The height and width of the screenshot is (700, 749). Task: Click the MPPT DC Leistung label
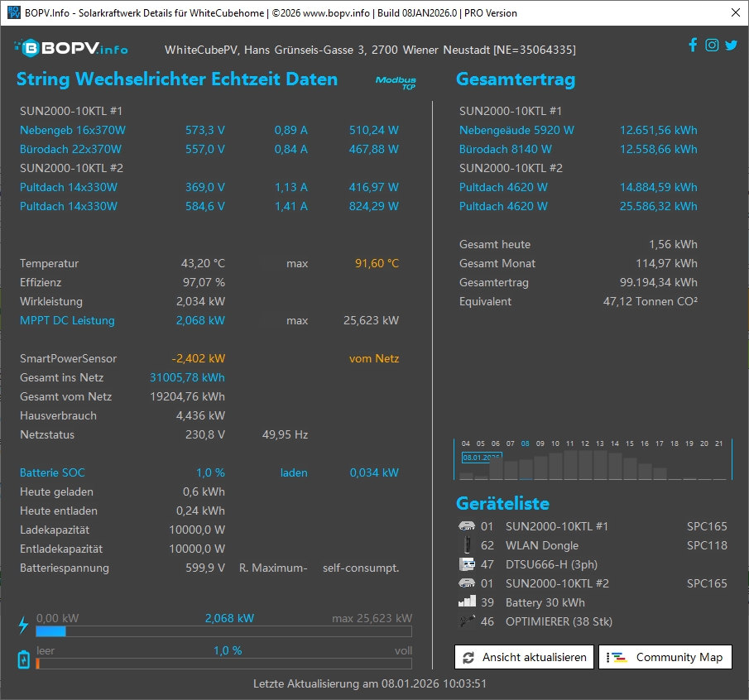click(67, 320)
